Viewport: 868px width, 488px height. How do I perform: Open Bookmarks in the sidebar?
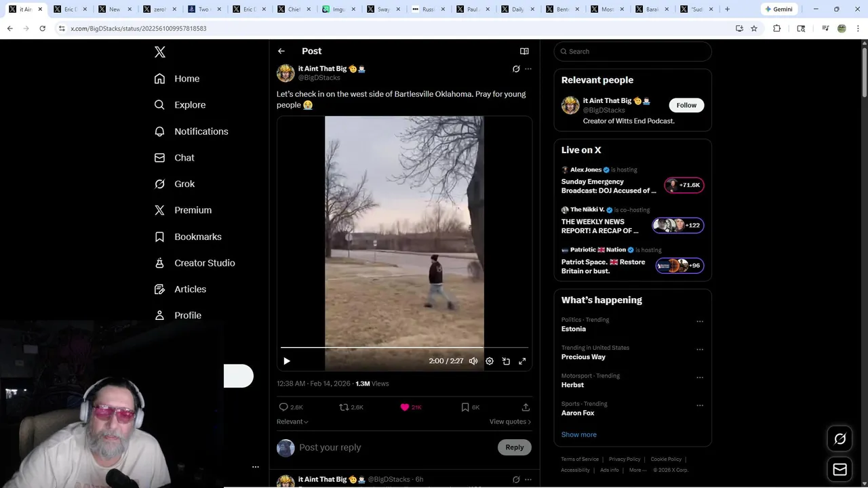[x=188, y=237]
